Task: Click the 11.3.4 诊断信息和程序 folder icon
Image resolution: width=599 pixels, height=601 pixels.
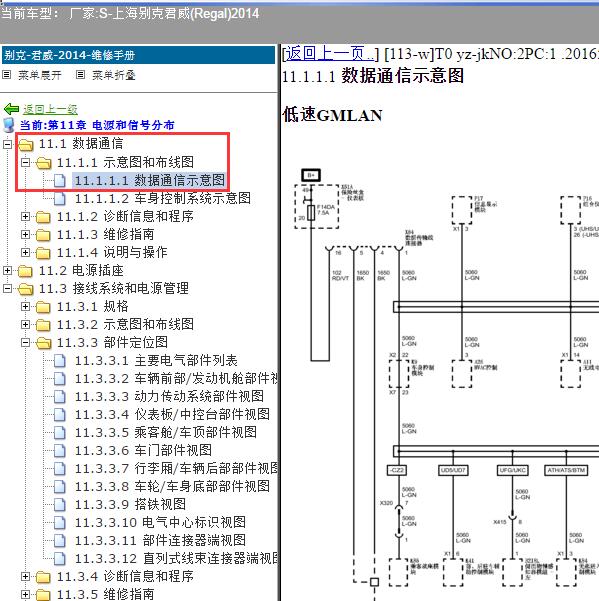Action: click(x=43, y=577)
